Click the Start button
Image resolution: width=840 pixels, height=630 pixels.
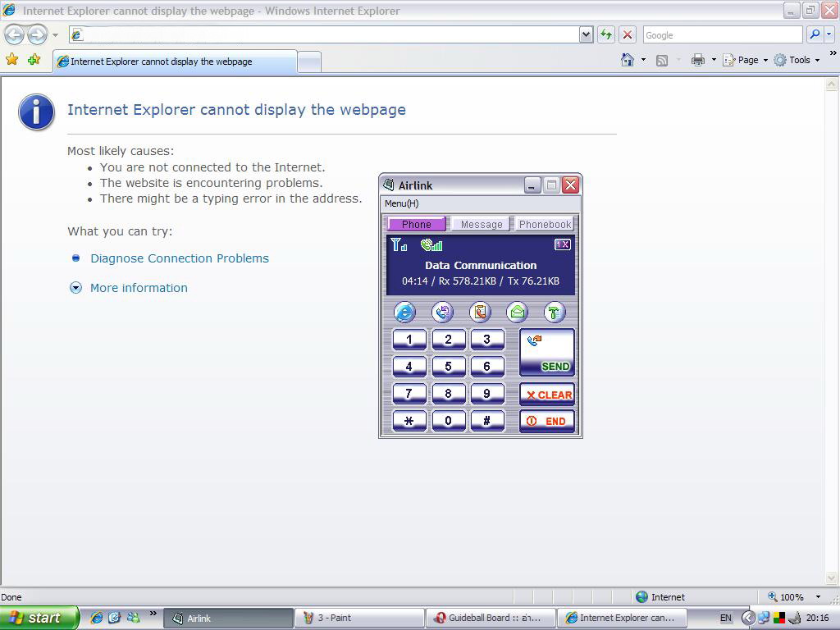[x=39, y=618]
